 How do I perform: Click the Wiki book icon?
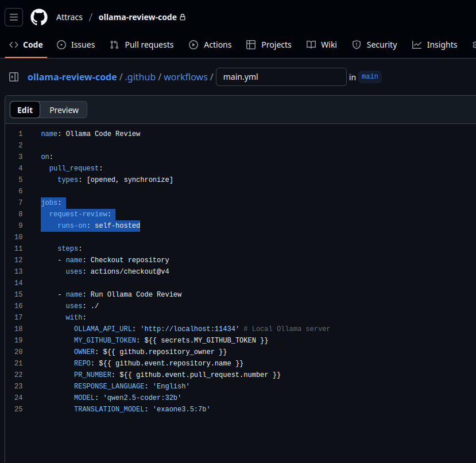[x=311, y=45]
